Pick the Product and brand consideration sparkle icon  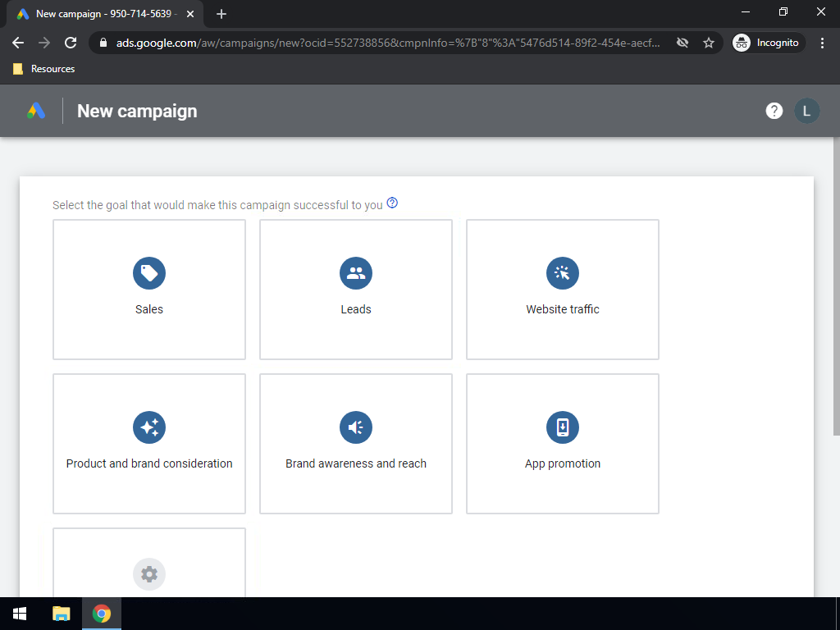149,427
